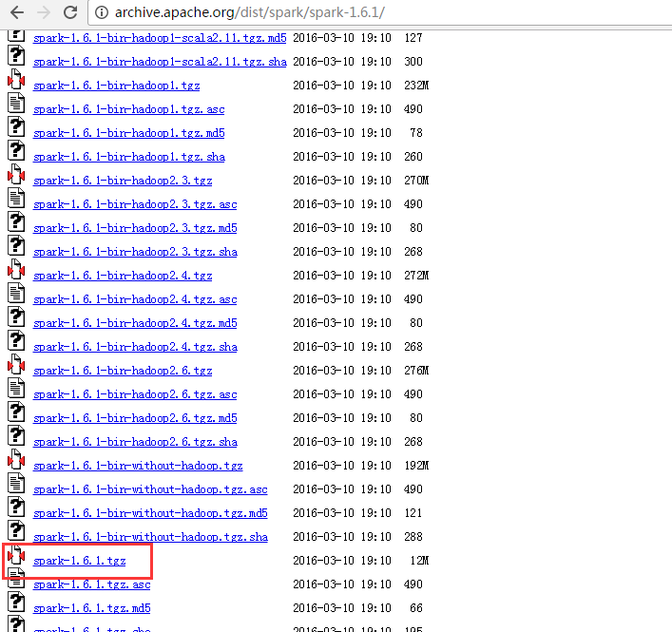The image size is (672, 632).
Task: Click the 66 size of spark-1.6.1.tgz.md5
Action: tap(416, 608)
